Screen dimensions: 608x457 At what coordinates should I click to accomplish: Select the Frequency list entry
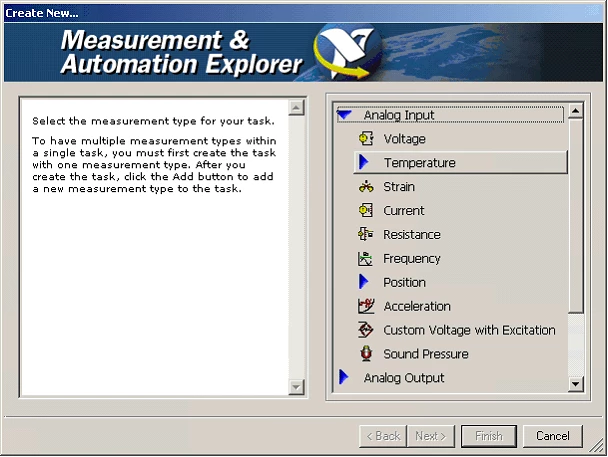(x=411, y=259)
